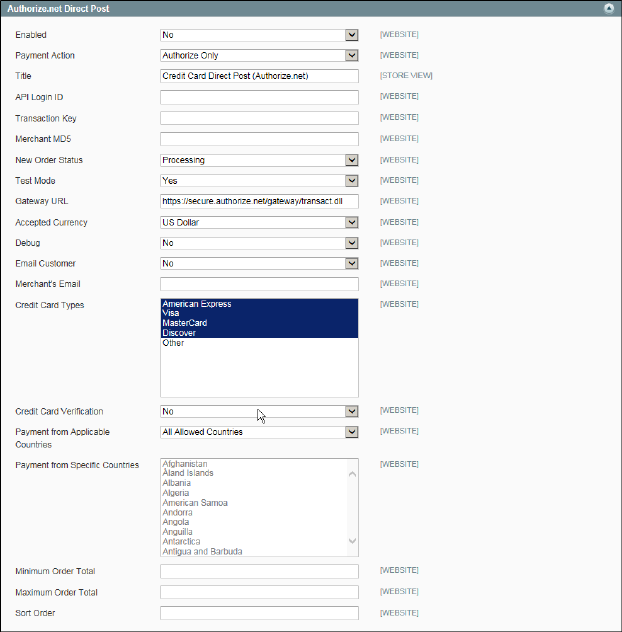The height and width of the screenshot is (632, 622).
Task: Open the Accepted Currency dropdown
Action: point(259,222)
